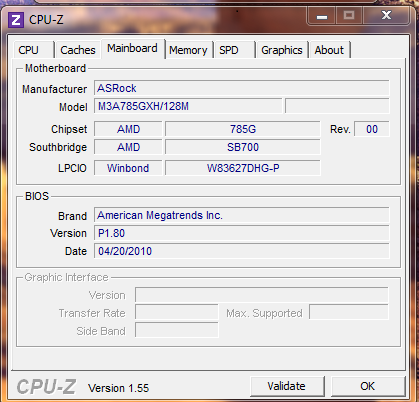The height and width of the screenshot is (402, 419).
Task: Click the Side Band field
Action: click(x=177, y=331)
